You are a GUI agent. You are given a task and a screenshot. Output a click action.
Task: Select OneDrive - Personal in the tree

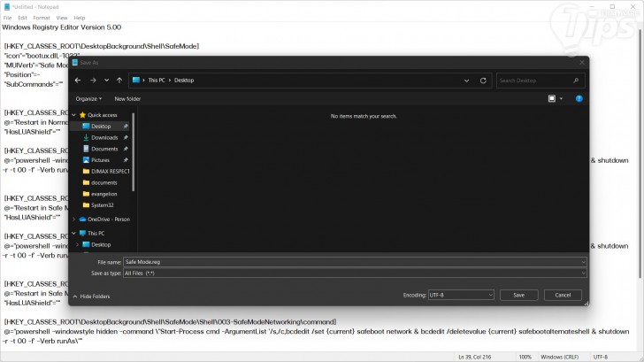[109, 220]
